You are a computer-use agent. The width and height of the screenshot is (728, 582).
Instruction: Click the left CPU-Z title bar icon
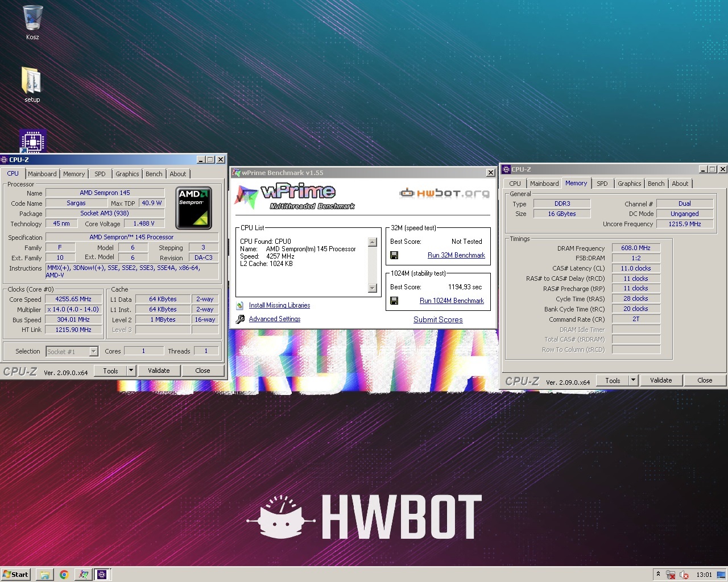coord(5,160)
